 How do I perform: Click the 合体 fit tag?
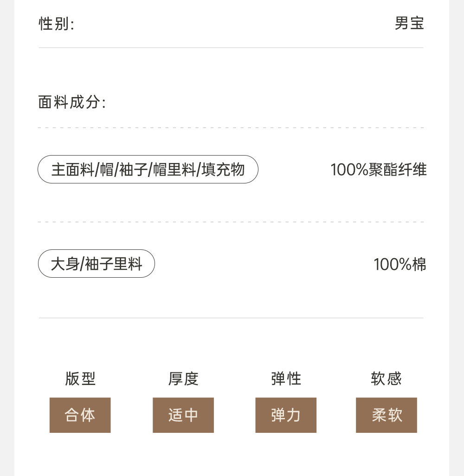point(80,415)
